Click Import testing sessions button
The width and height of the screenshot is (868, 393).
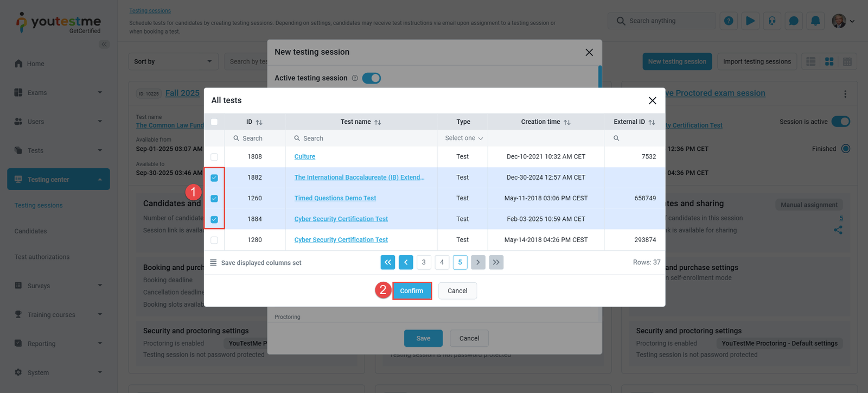click(x=757, y=61)
